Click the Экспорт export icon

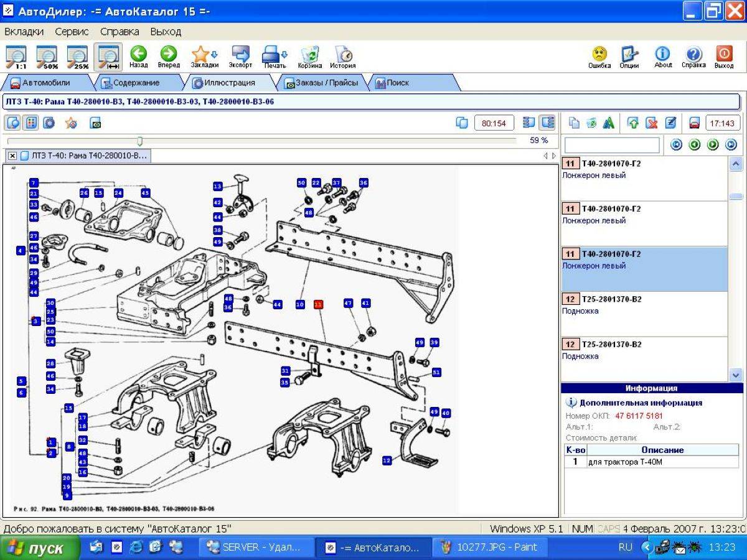pyautogui.click(x=240, y=57)
